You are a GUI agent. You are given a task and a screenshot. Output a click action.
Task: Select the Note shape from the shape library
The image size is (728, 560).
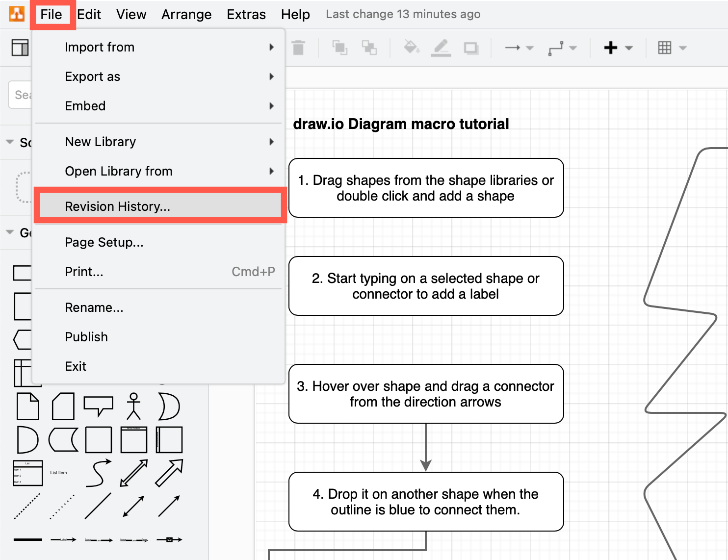(x=27, y=406)
